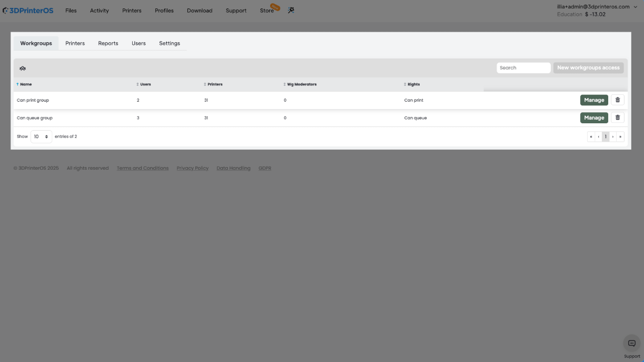
Task: Open Download in top navigation
Action: click(x=200, y=11)
